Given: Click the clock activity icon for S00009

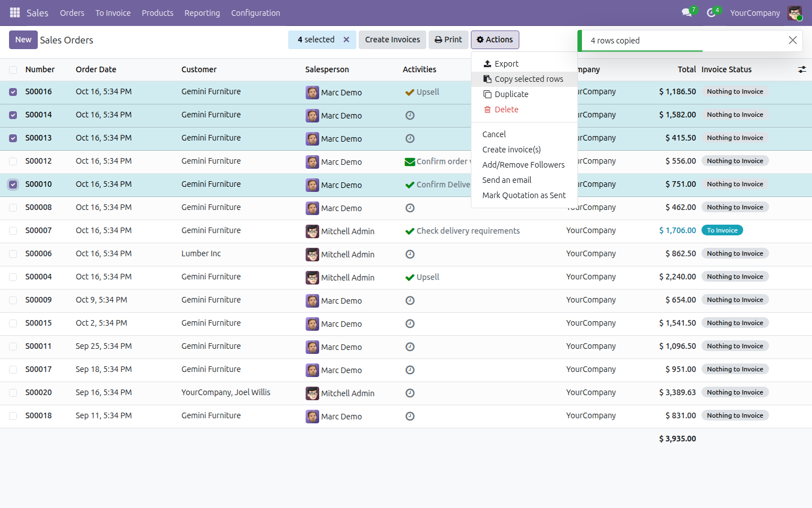Looking at the screenshot, I should (410, 300).
